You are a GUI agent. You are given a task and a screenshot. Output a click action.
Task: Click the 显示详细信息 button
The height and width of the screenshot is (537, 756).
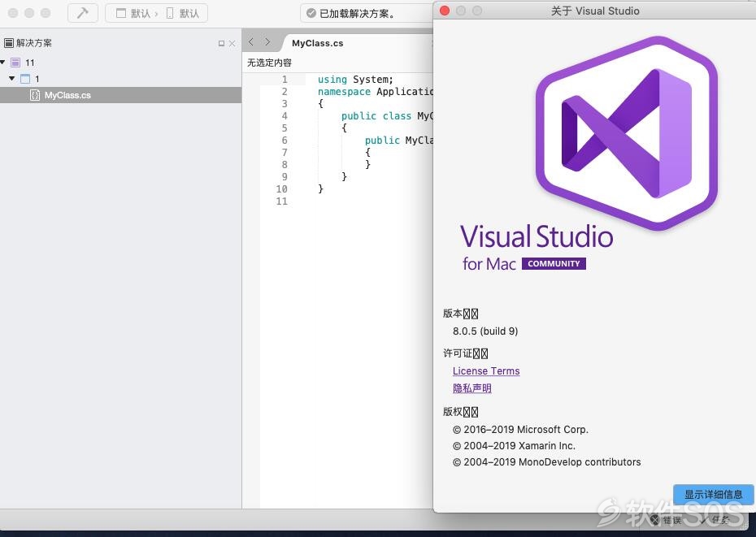point(713,495)
